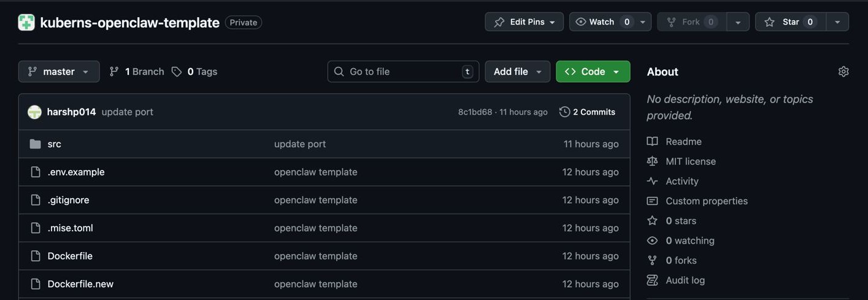Open the repository owner avatar icon
The height and width of the screenshot is (300, 868).
coord(26,22)
